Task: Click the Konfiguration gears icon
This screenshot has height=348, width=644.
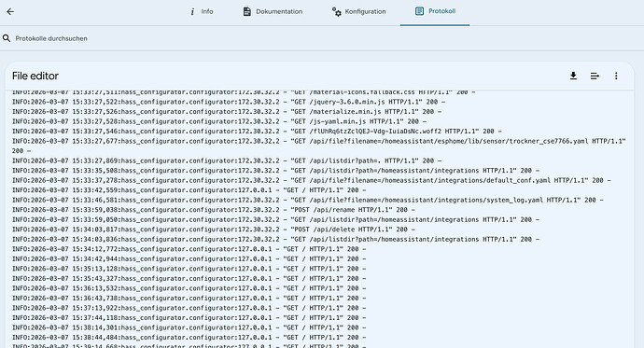Action: pos(336,11)
